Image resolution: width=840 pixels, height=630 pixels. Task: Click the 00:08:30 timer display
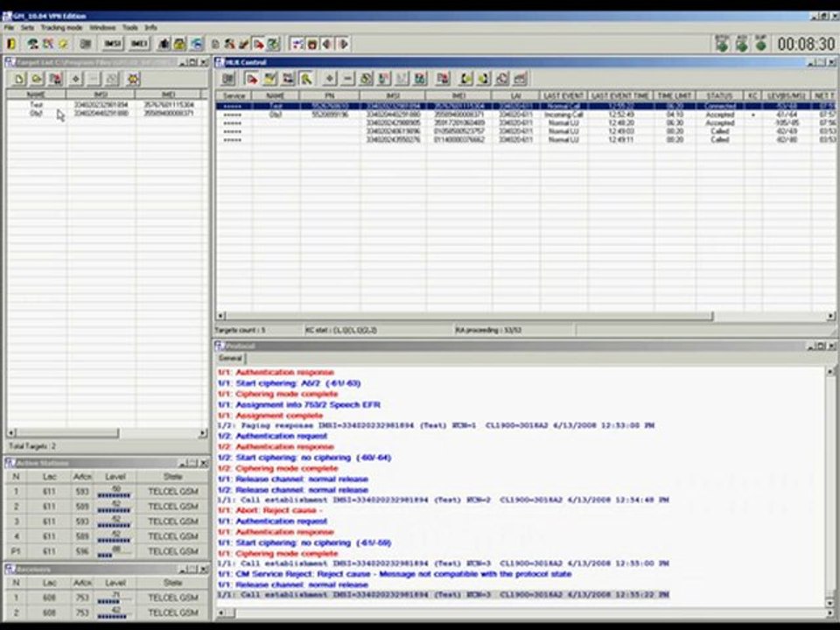point(806,44)
